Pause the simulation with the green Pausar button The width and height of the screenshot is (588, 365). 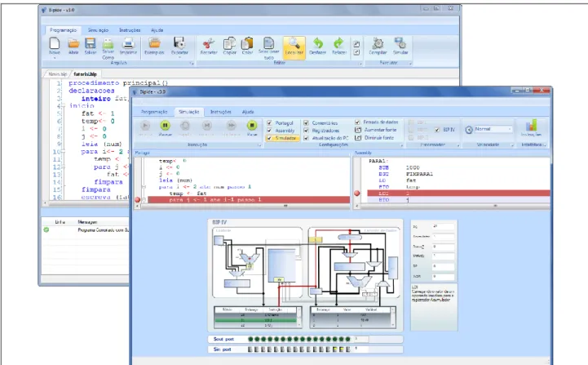pos(165,125)
